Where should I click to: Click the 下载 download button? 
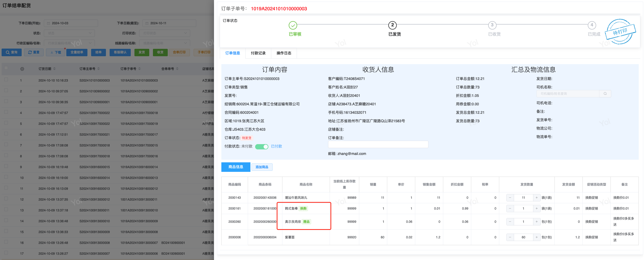point(56,52)
